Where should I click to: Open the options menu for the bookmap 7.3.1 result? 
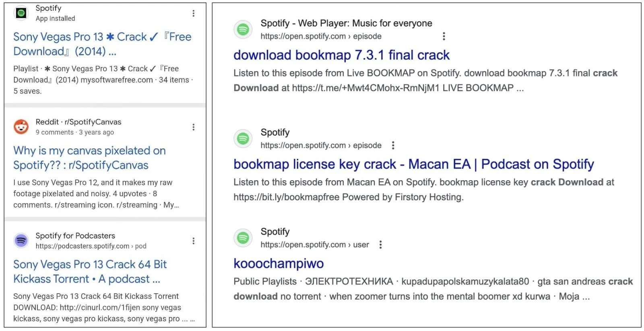[444, 36]
